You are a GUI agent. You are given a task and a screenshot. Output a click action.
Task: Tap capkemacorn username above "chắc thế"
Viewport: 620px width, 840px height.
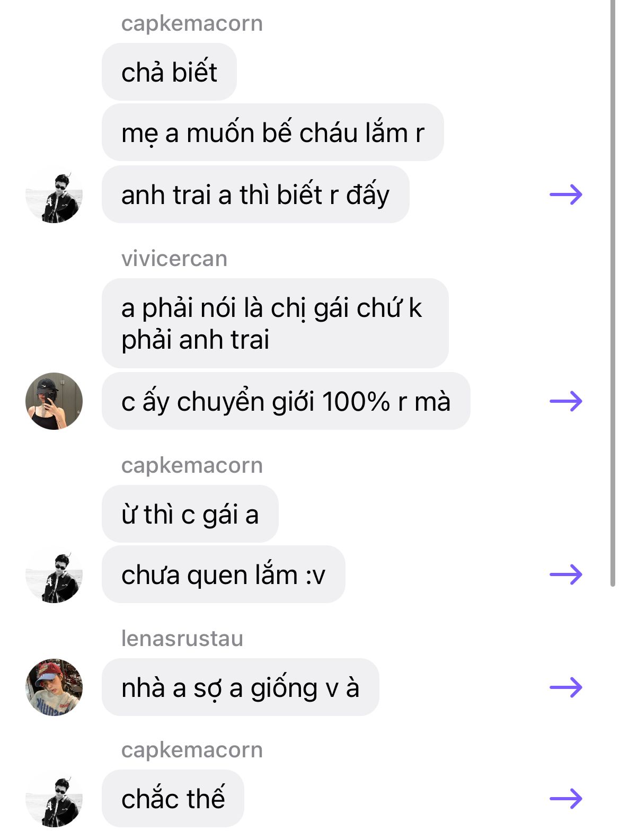coord(192,750)
